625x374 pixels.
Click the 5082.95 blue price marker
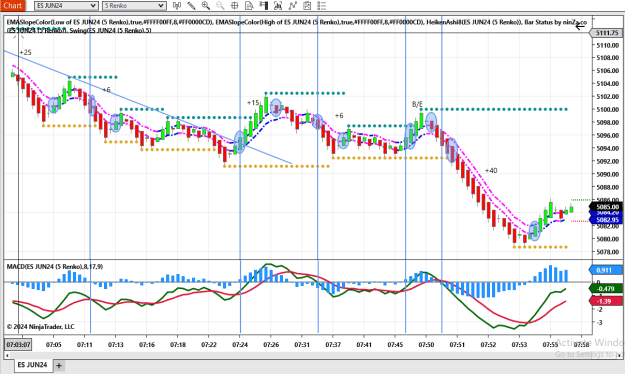tap(607, 220)
